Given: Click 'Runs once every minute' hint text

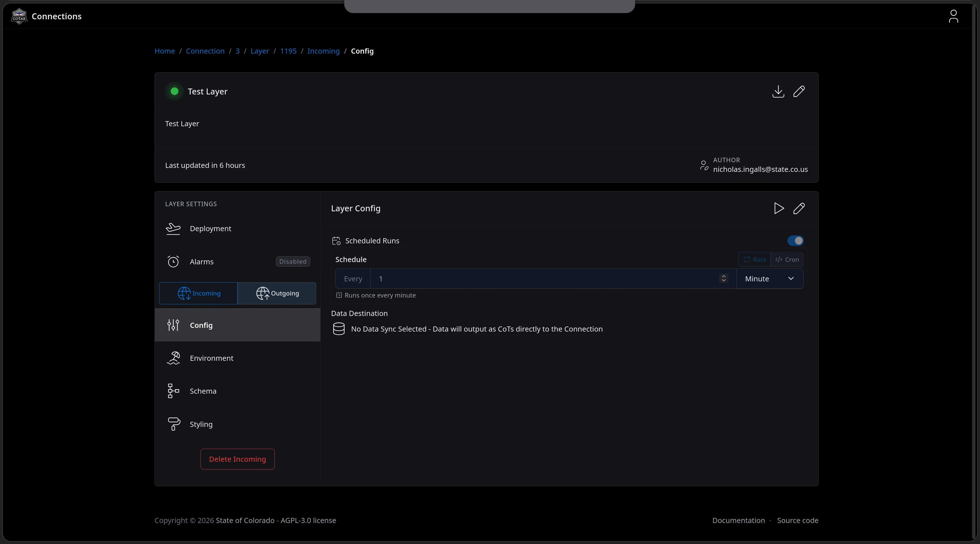Looking at the screenshot, I should tap(380, 295).
